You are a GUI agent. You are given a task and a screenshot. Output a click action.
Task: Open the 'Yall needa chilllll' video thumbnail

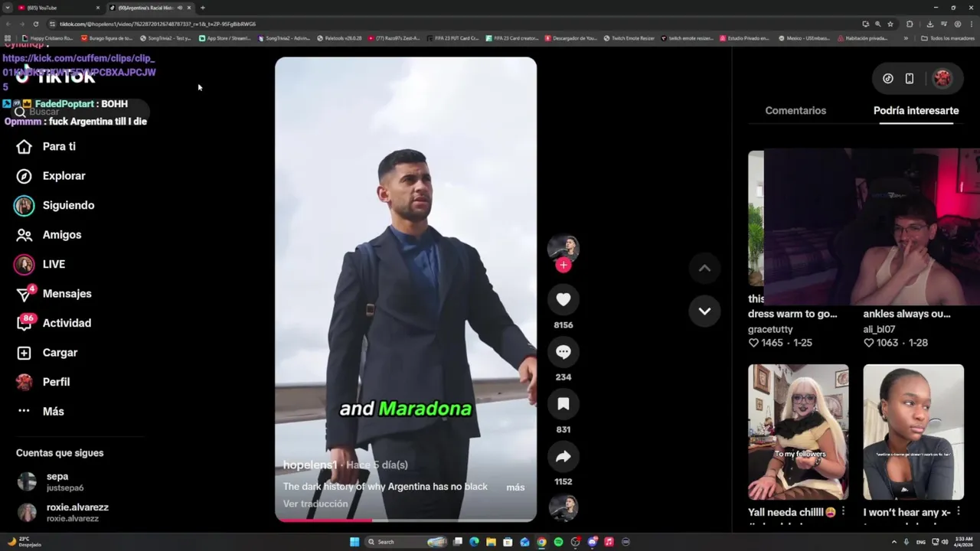(799, 432)
